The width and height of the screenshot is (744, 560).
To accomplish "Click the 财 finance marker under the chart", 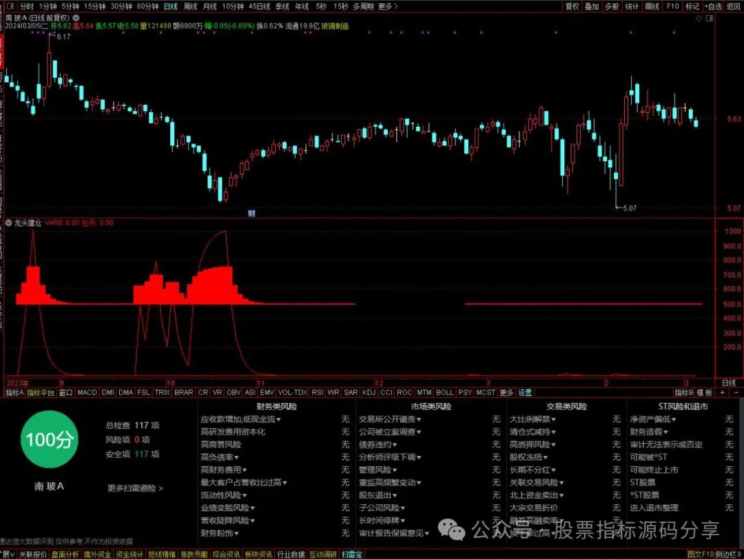I will point(251,214).
